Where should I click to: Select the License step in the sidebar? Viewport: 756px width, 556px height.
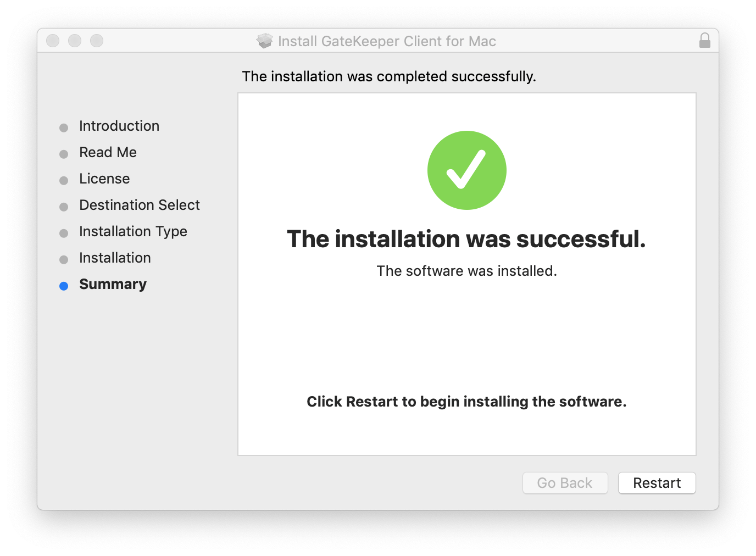tap(104, 179)
